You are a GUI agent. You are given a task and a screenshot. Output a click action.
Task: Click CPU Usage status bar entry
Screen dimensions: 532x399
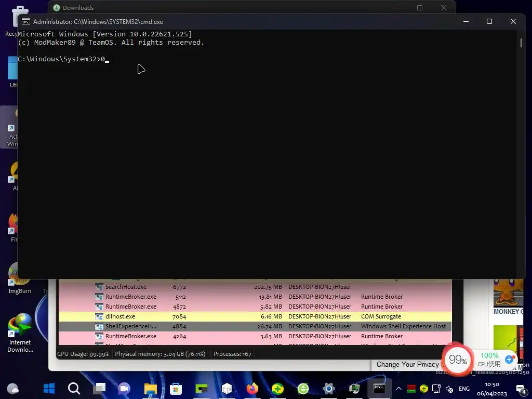pos(83,354)
